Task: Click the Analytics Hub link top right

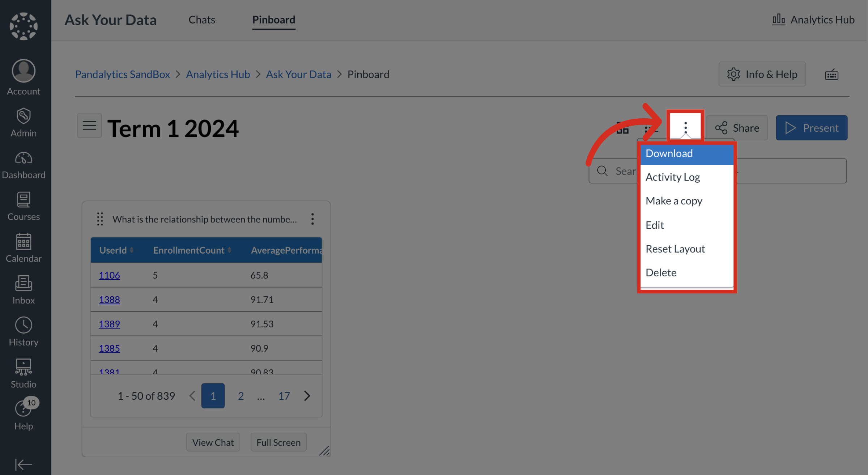Action: pyautogui.click(x=813, y=20)
